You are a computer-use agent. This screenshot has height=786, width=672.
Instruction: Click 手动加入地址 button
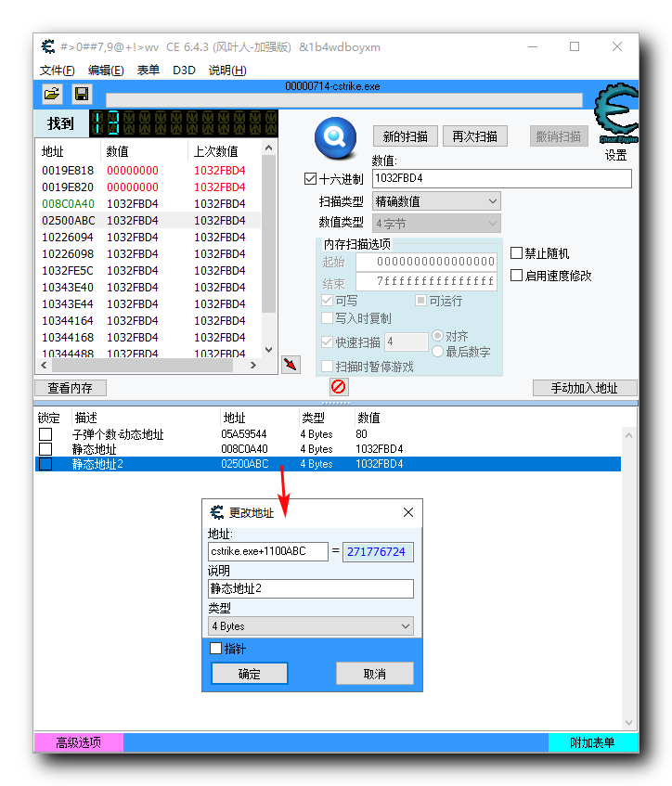point(585,388)
